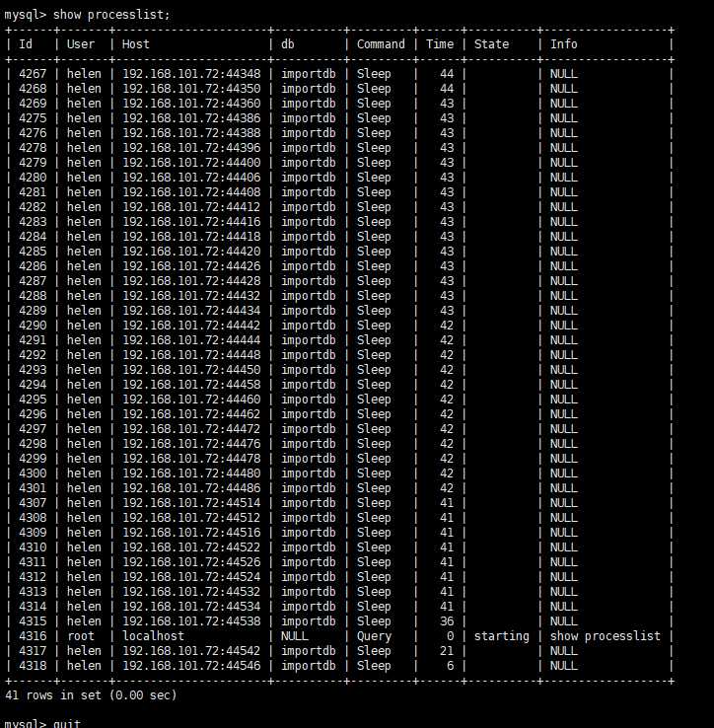This screenshot has height=728, width=714.
Task: Select process Id 4299
Action: click(33, 459)
